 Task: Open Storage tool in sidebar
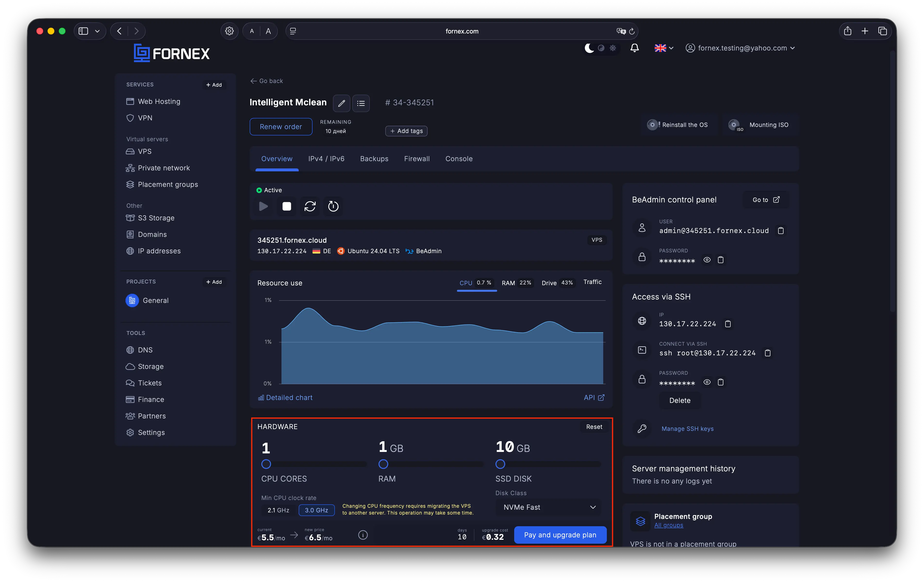(x=145, y=366)
